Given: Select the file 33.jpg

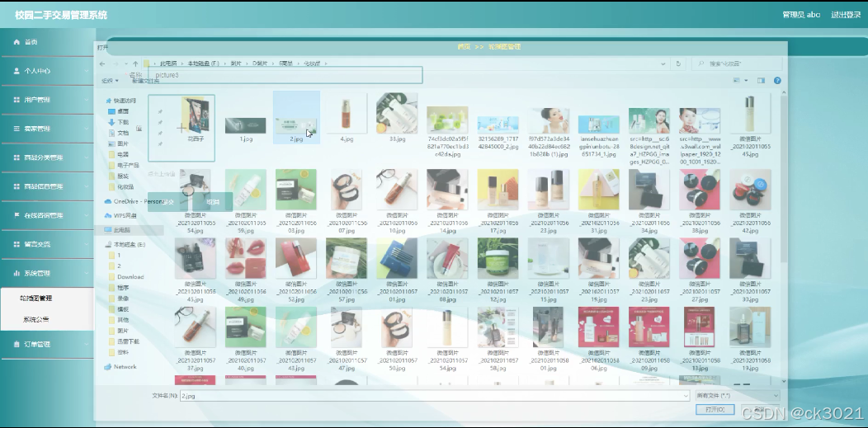Looking at the screenshot, I should [397, 118].
